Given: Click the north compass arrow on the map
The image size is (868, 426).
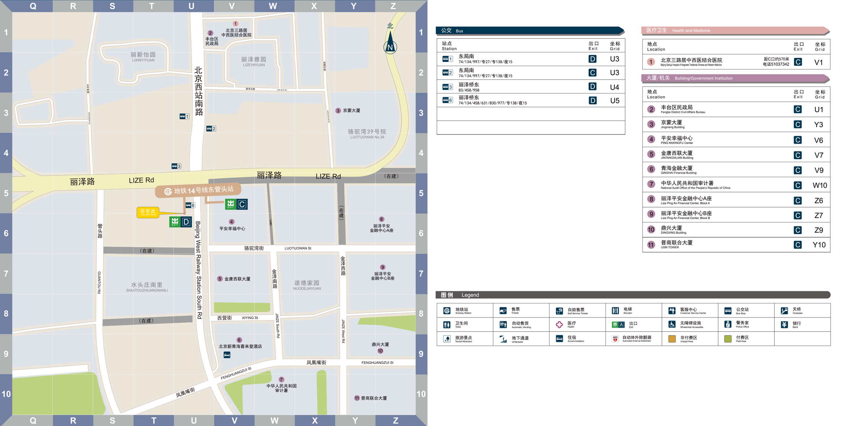Looking at the screenshot, I should tap(390, 43).
